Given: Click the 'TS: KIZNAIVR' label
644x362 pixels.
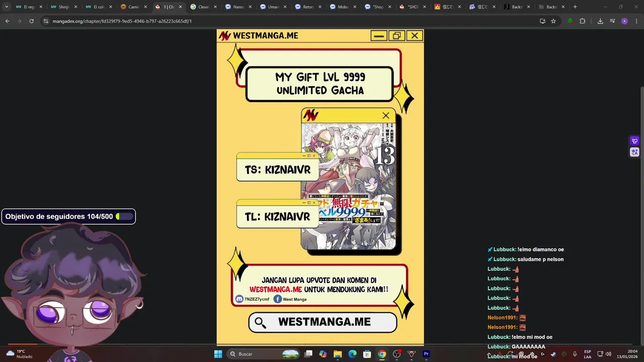Looking at the screenshot, I should (x=277, y=170).
